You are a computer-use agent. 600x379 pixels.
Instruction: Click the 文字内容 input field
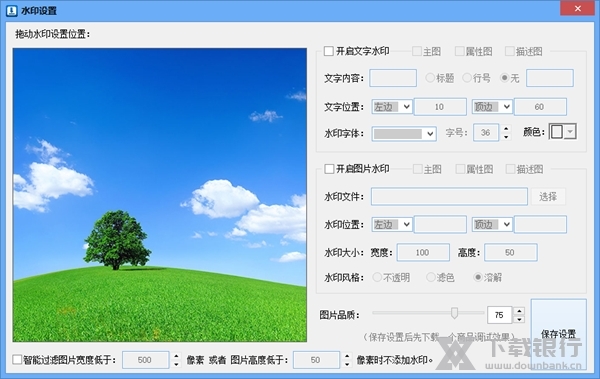pyautogui.click(x=393, y=78)
